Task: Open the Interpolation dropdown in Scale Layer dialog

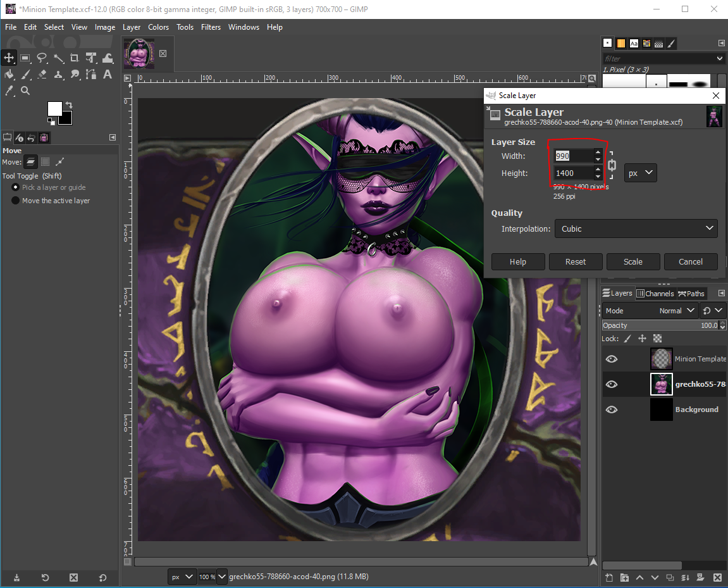Action: [x=635, y=228]
